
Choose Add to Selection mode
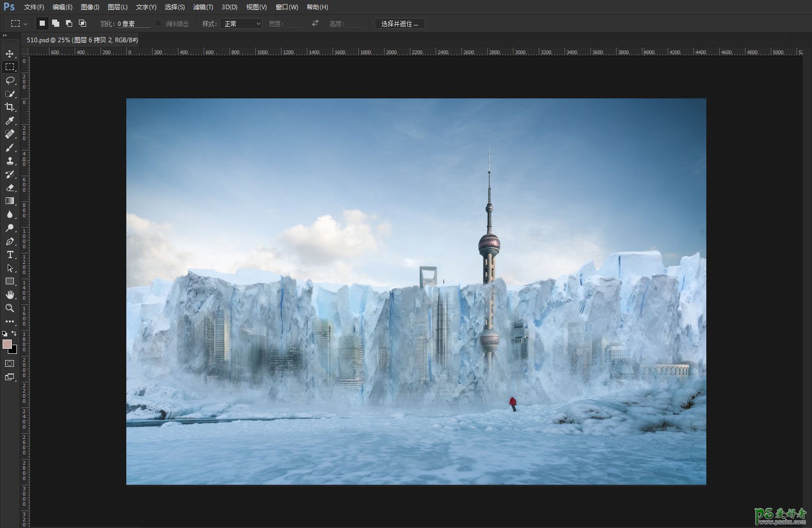[56, 23]
